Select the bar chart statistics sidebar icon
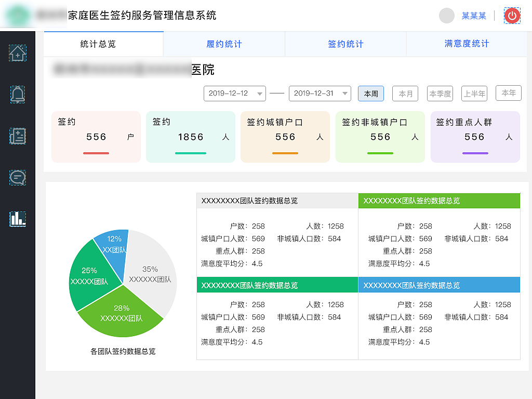532x399 pixels. [x=18, y=219]
